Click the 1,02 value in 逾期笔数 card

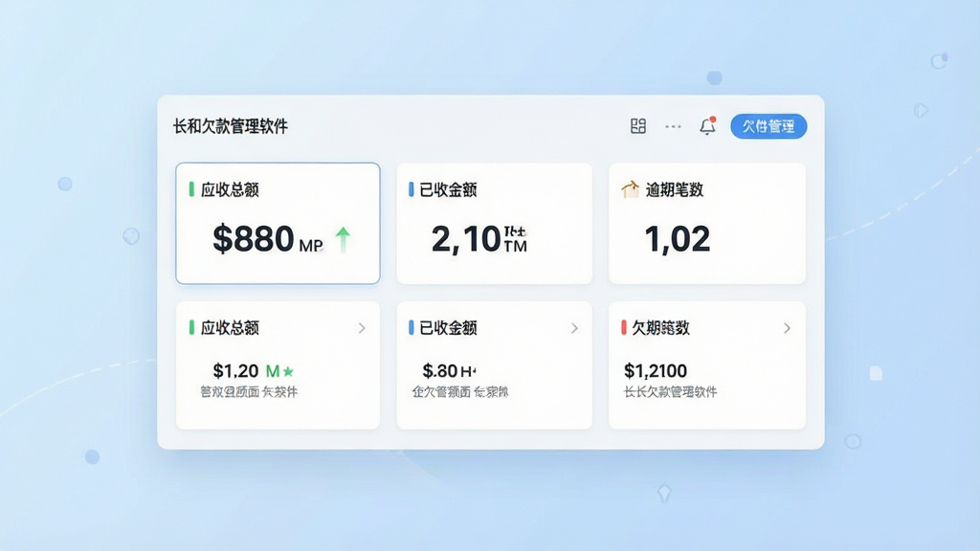pos(678,239)
